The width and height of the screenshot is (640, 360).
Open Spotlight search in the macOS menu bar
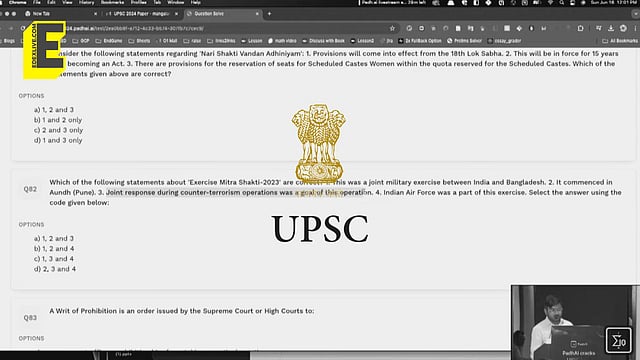coord(562,2)
